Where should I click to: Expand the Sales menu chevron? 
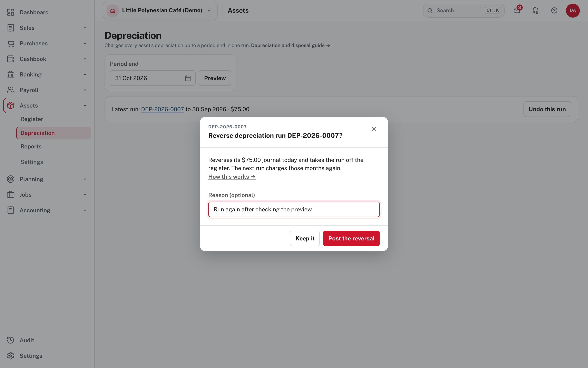[85, 28]
